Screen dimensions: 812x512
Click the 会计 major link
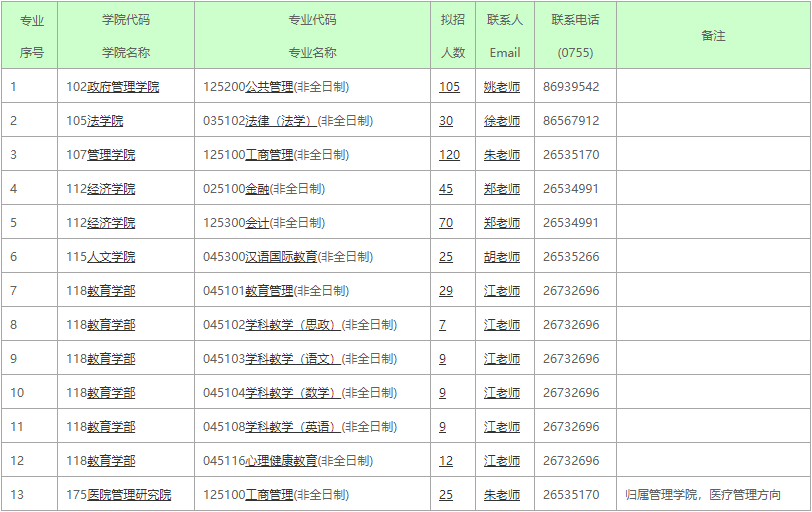point(257,223)
